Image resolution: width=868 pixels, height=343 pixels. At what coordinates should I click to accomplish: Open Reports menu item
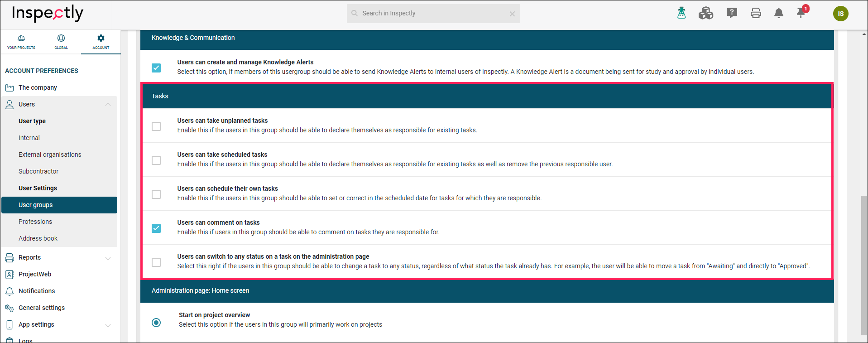[29, 257]
